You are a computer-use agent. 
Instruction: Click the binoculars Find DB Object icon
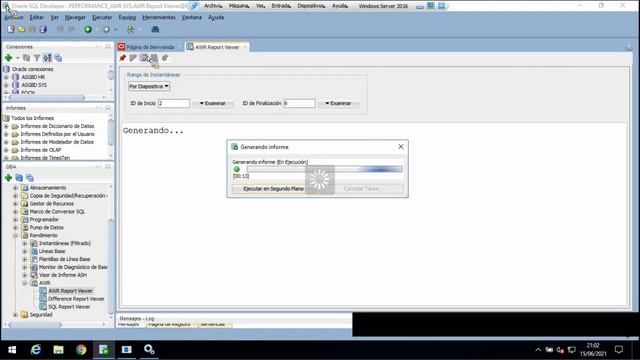coord(155,29)
